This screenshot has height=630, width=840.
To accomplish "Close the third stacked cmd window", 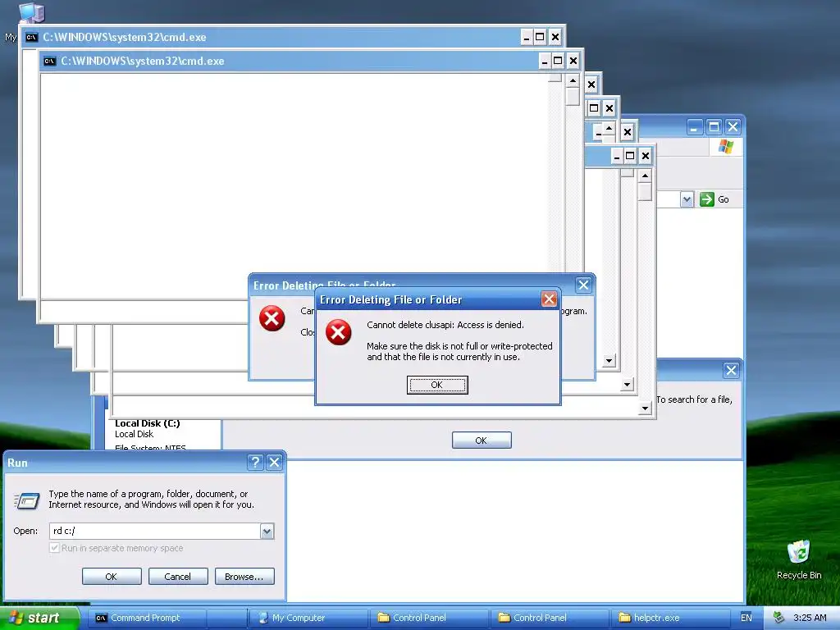I will pos(591,84).
